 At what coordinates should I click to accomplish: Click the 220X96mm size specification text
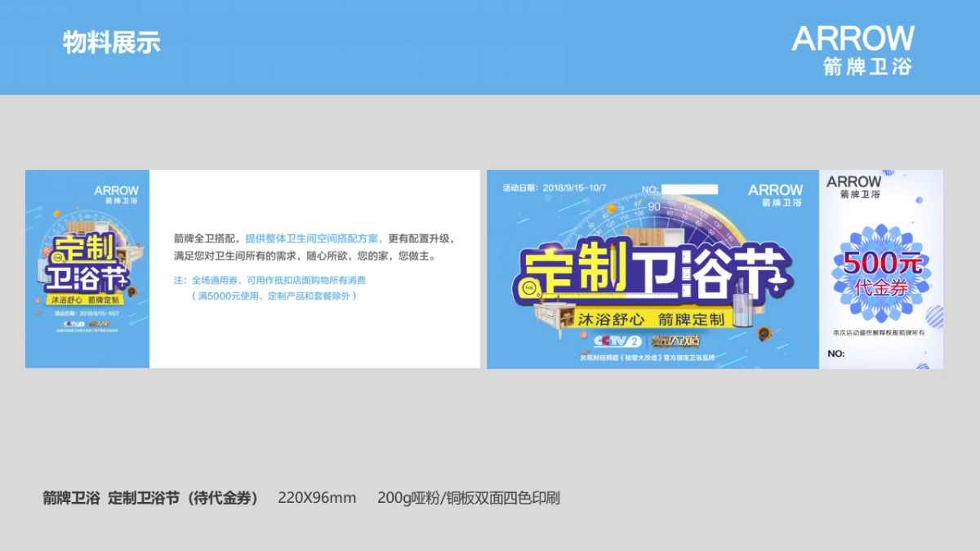(314, 498)
